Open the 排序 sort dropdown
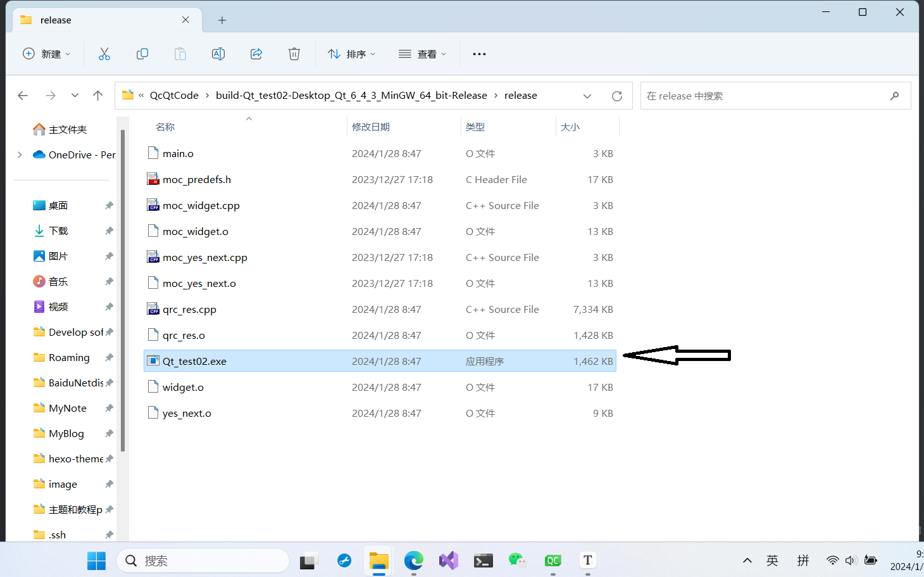The width and height of the screenshot is (924, 577). pyautogui.click(x=352, y=54)
